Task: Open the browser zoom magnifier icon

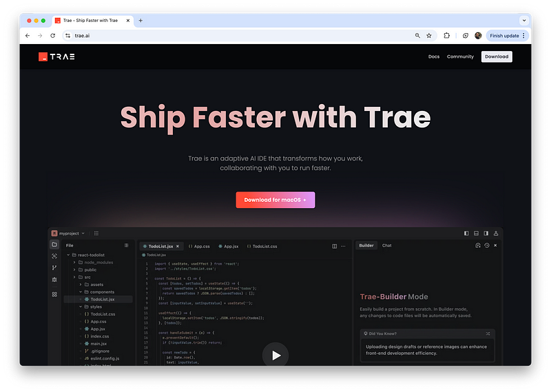Action: click(x=417, y=36)
